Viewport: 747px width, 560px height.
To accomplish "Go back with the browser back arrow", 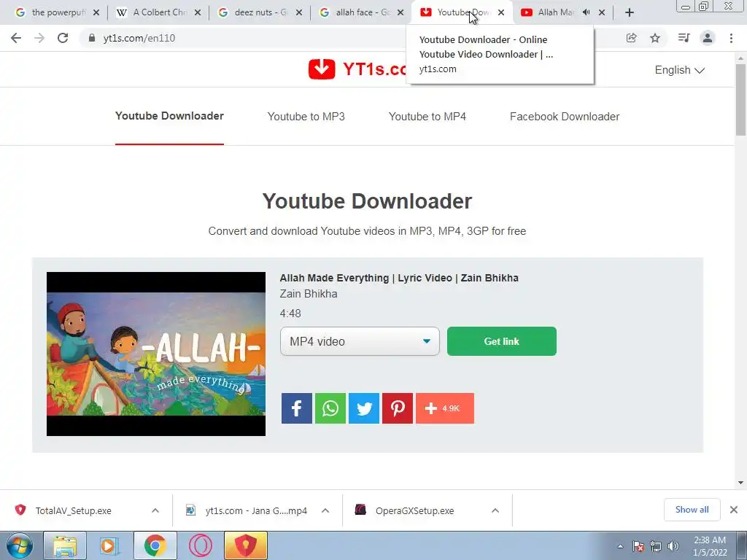I will pos(16,38).
